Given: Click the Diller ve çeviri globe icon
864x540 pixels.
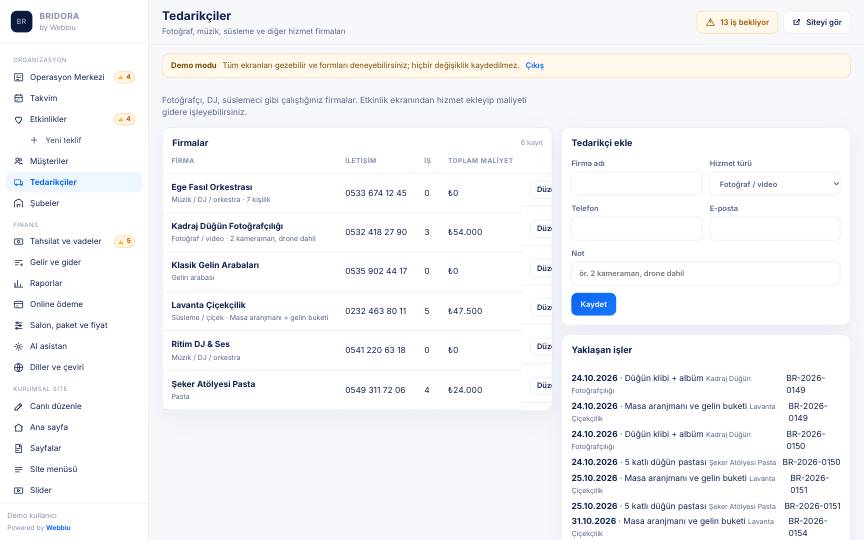Looking at the screenshot, I should [18, 367].
